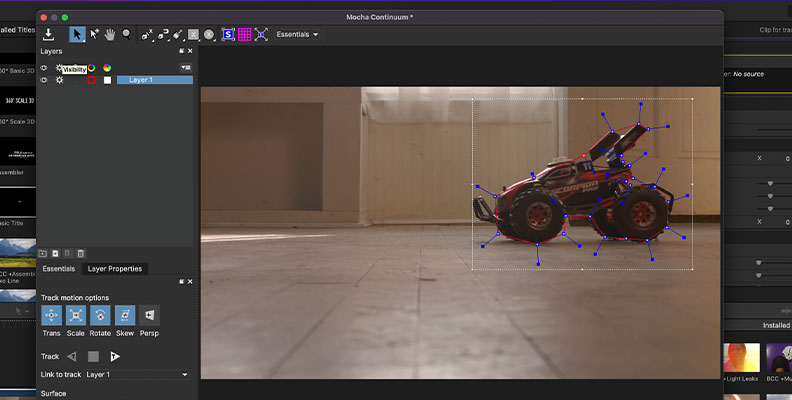Screen dimensions: 792x400
Task: Change the Layer 1 red outline color swatch
Action: pyautogui.click(x=91, y=80)
